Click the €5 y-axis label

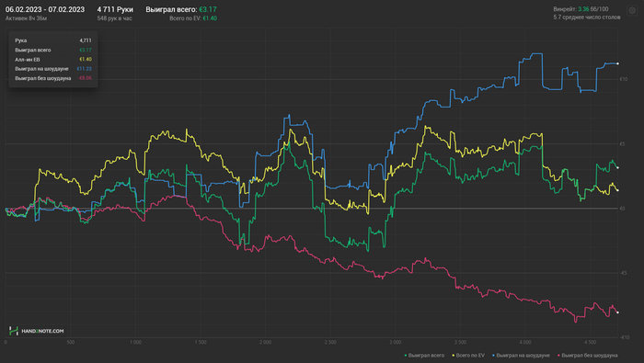(x=622, y=144)
